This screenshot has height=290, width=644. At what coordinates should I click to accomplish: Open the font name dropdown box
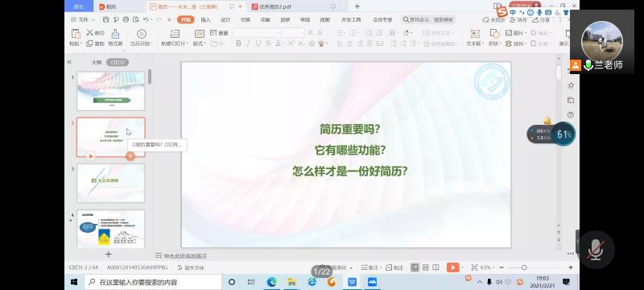258,33
